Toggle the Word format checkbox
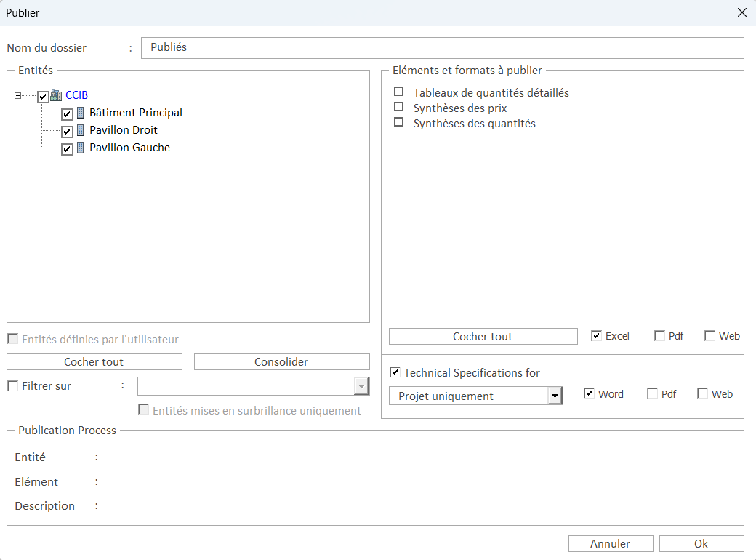The width and height of the screenshot is (756, 560). point(589,393)
